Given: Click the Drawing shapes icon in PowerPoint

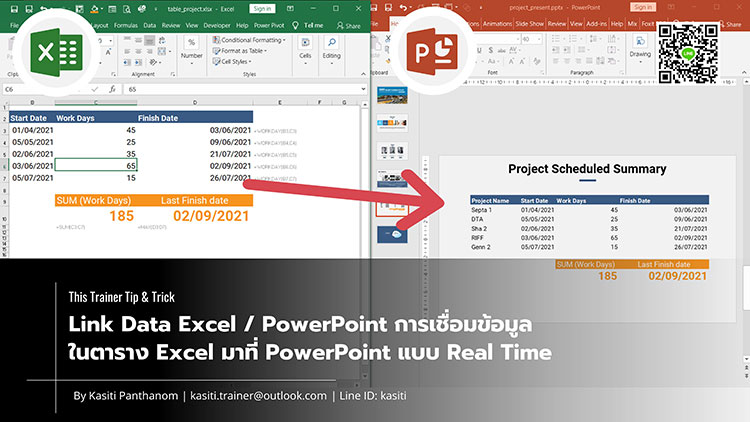Looking at the screenshot, I should tap(640, 42).
